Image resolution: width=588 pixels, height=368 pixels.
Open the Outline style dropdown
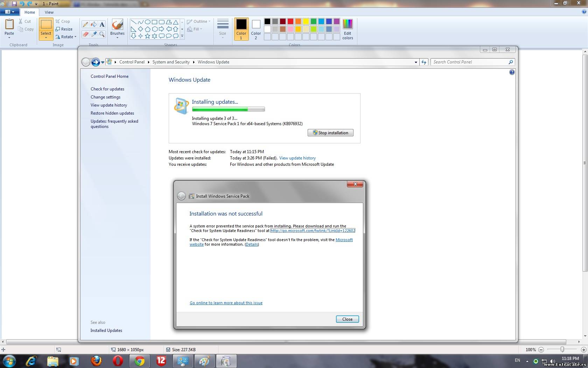pyautogui.click(x=199, y=21)
